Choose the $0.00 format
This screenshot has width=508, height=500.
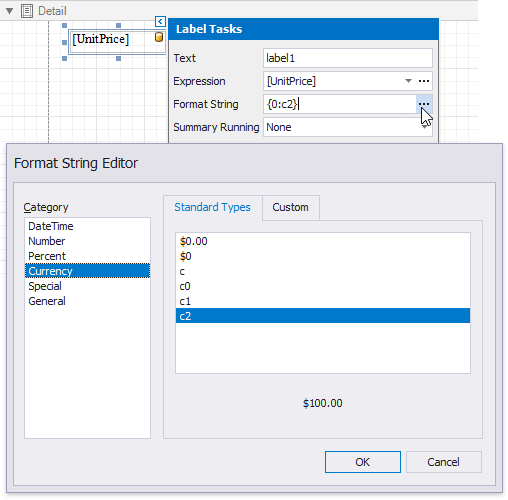323,241
